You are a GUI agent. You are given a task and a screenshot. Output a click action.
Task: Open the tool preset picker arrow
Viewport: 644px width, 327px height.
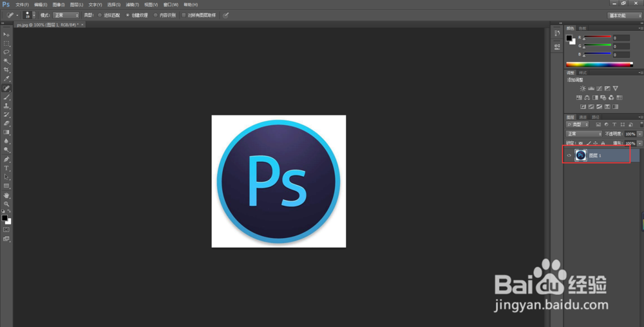[17, 15]
